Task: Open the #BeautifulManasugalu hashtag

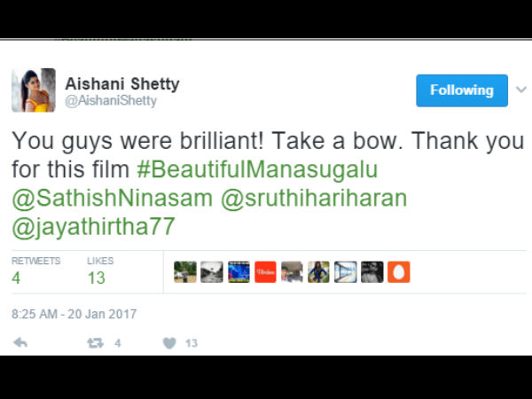Action: pyautogui.click(x=257, y=169)
